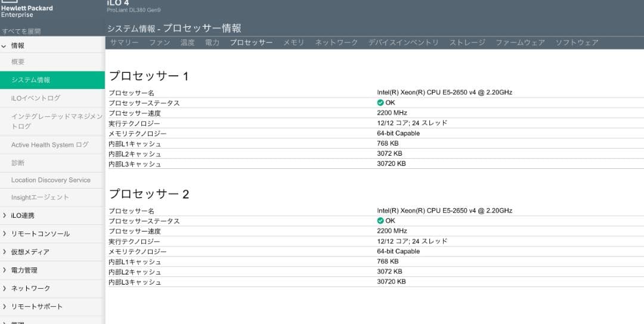Click プロセッサー 1 speed 2200 MHz value
Image resolution: width=644 pixels, height=324 pixels.
pyautogui.click(x=392, y=113)
